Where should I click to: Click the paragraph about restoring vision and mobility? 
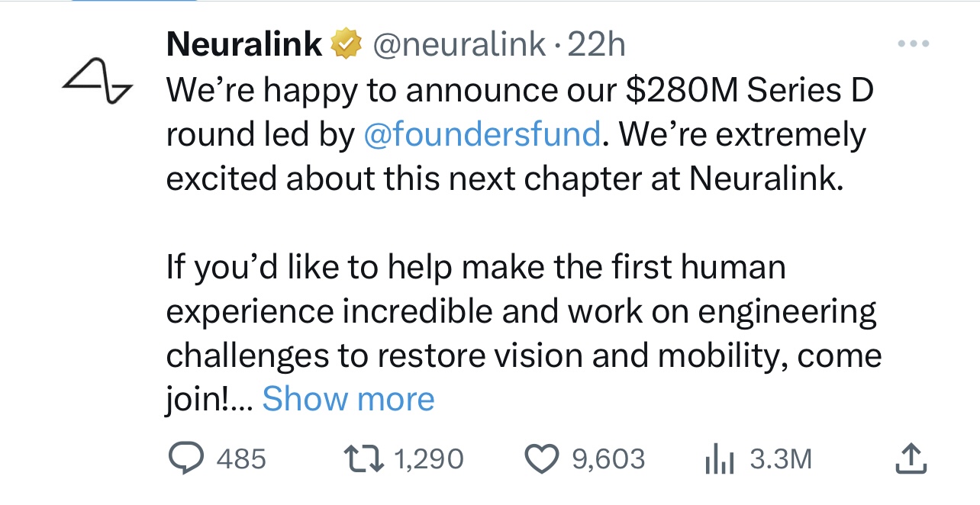point(523,312)
